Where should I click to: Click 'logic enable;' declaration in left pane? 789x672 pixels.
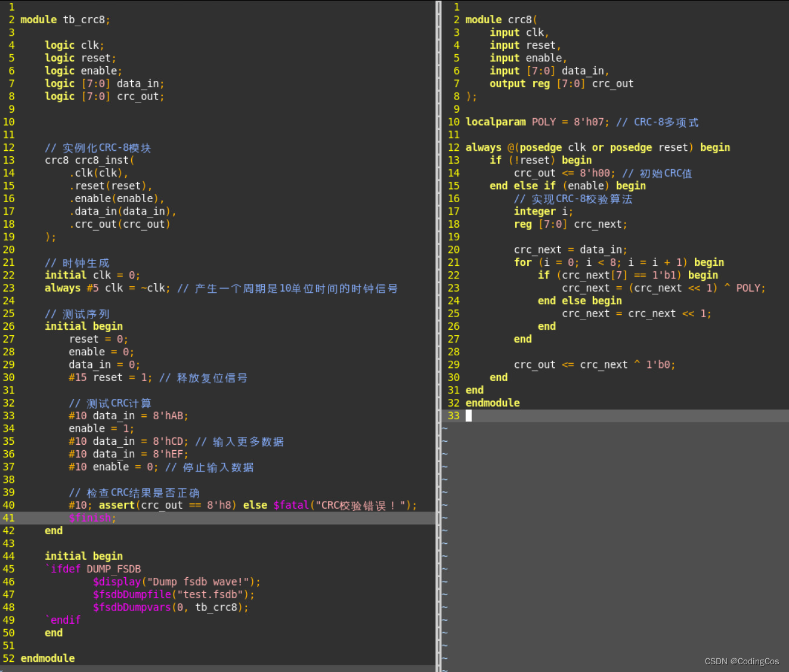[x=83, y=71]
